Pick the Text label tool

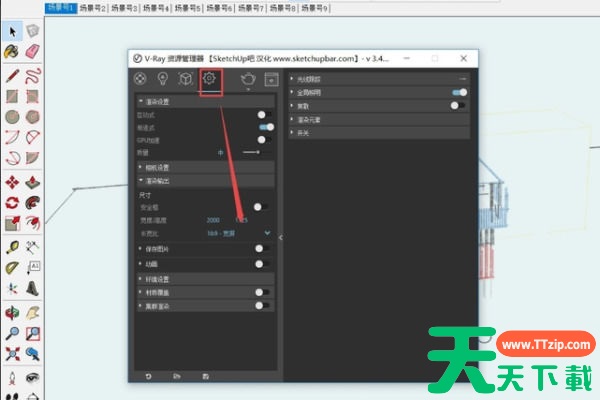33,268
